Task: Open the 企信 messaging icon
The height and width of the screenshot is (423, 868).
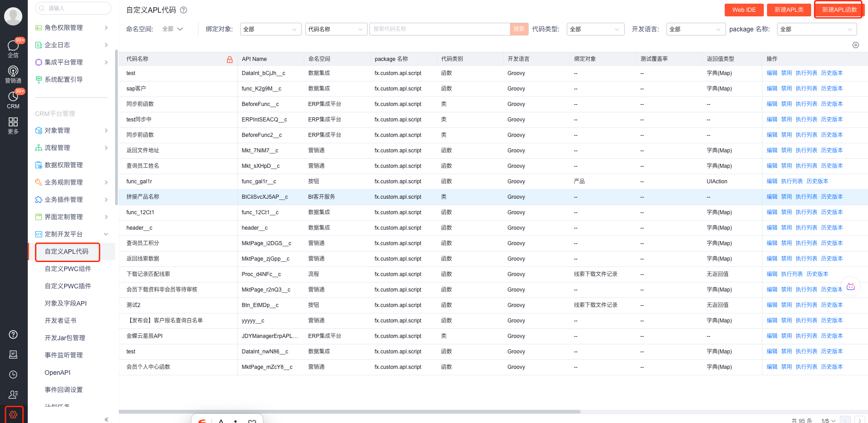Action: [13, 48]
